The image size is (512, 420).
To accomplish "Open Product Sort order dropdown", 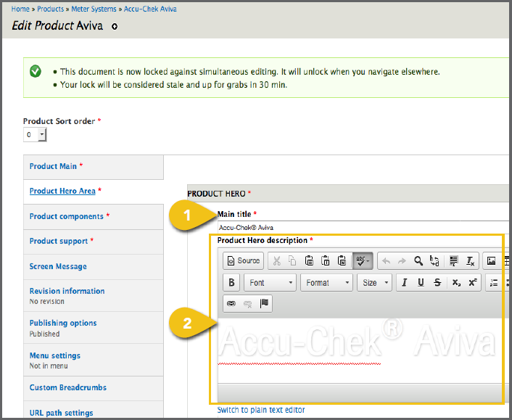I will click(35, 134).
